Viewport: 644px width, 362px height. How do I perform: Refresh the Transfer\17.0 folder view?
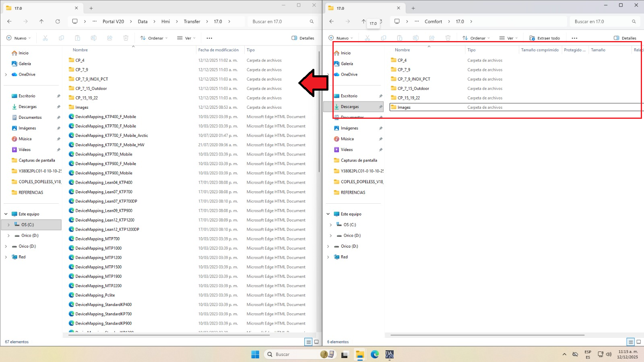58,21
